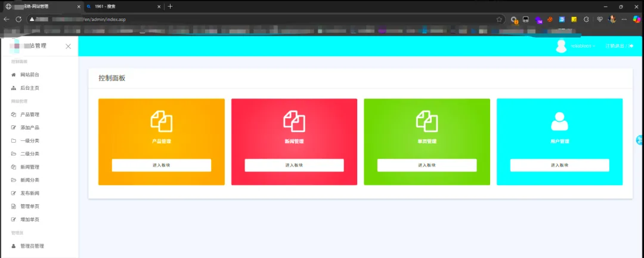This screenshot has height=258, width=644.
Task: Click the orange cookie extension icon
Action: click(x=550, y=19)
